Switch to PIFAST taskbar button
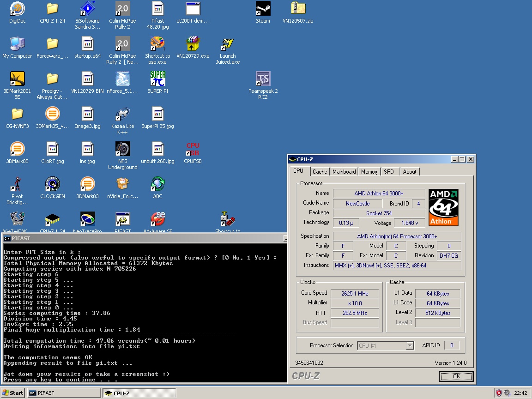Screen dimensions: 532x399 pos(63,393)
